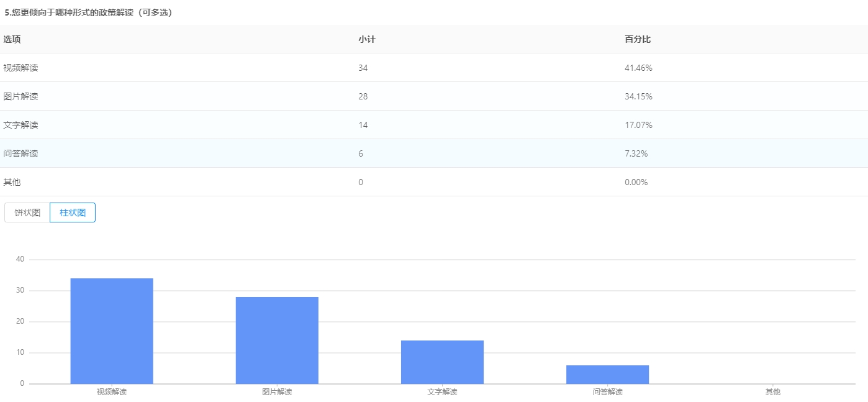Click the 7.32% percentage cell
Screen dimensions: 868x402
click(636, 153)
